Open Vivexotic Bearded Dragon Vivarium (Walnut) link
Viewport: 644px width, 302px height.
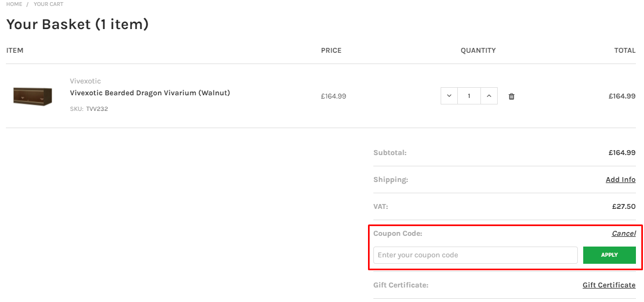coord(150,93)
